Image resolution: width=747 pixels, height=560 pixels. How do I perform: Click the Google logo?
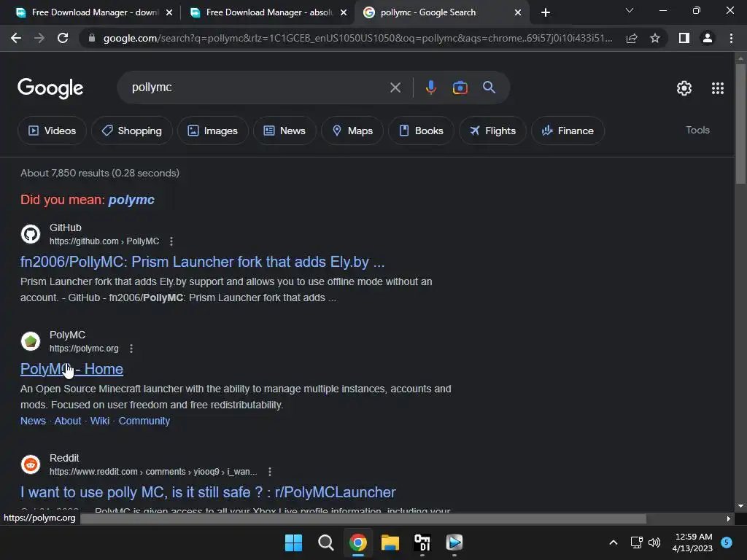[x=50, y=88]
